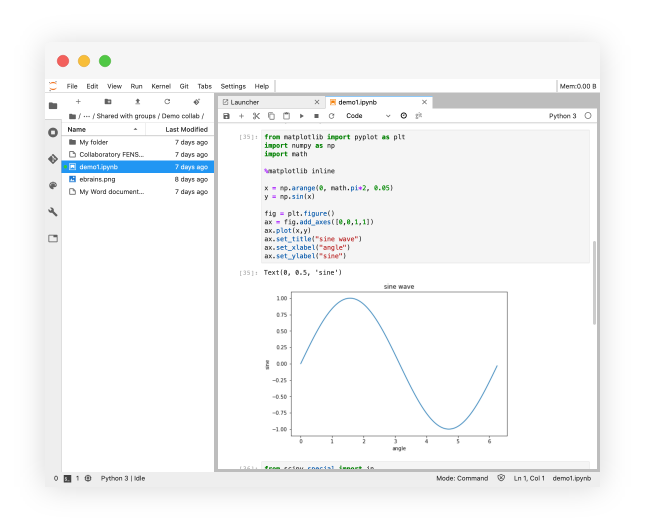Click the Save notebook icon in toolbar
The height and width of the screenshot is (532, 645).
[x=226, y=116]
